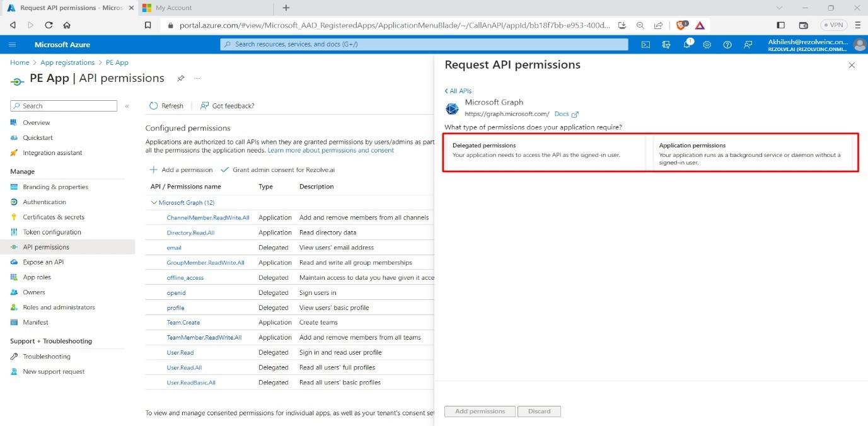The height and width of the screenshot is (426, 868).
Task: Go to the browser home page
Action: pyautogui.click(x=67, y=25)
